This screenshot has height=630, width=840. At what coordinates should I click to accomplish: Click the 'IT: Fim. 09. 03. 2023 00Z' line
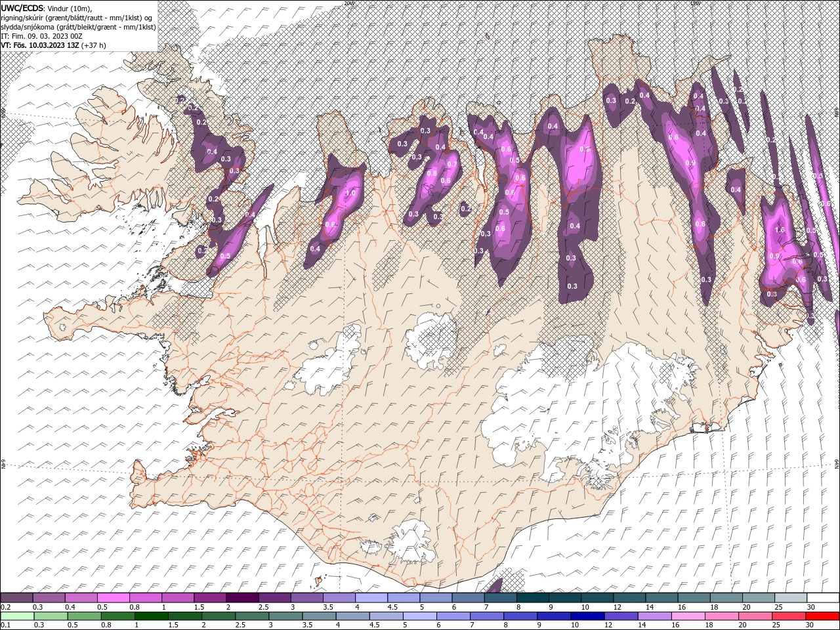[41, 36]
